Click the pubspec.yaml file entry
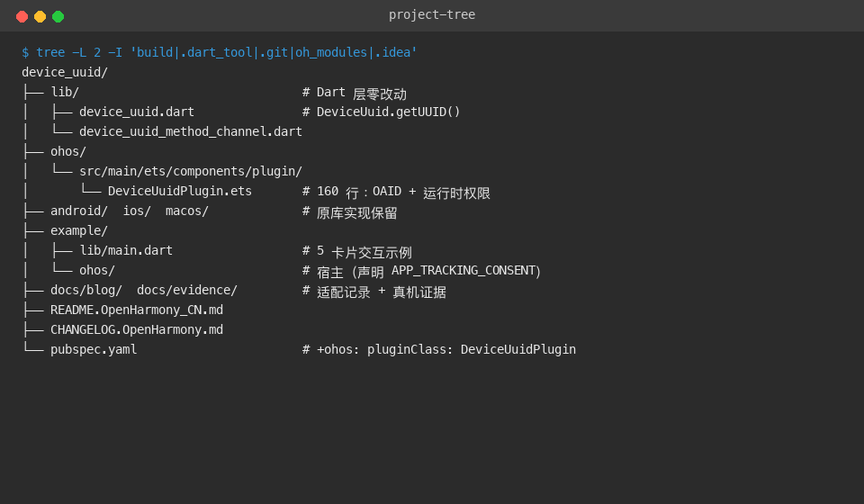Screen dimensions: 864x504 pos(94,350)
